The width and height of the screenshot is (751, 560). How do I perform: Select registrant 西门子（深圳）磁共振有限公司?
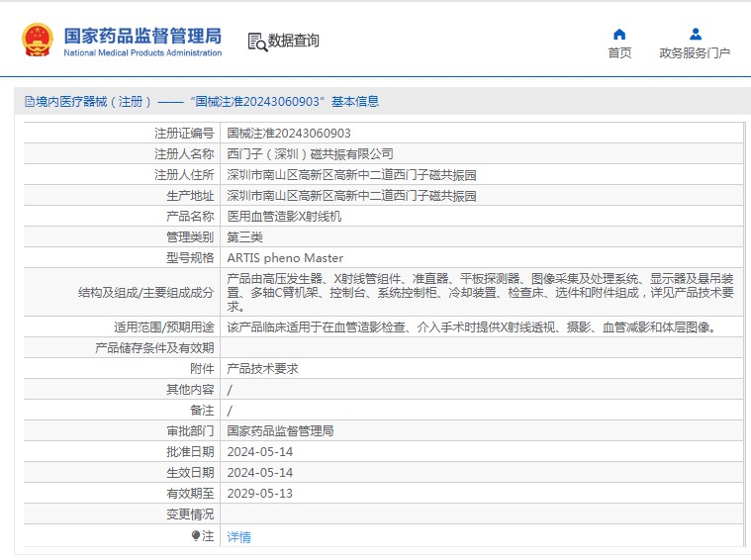tap(311, 153)
